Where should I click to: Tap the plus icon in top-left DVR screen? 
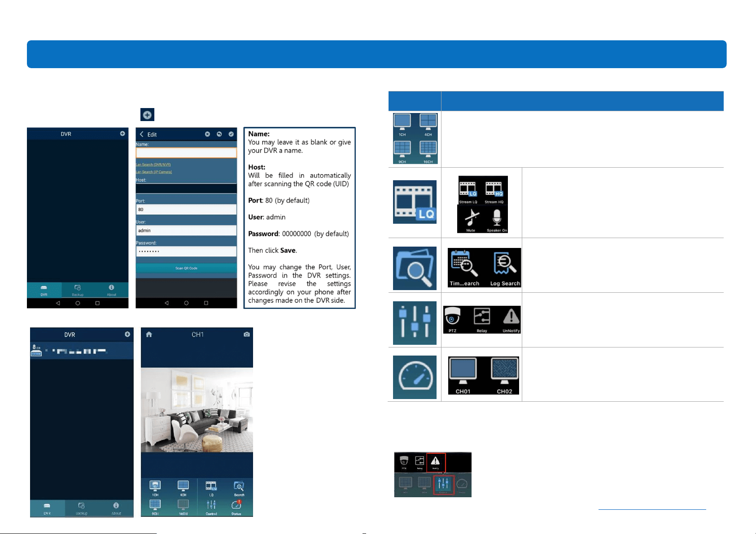point(122,134)
